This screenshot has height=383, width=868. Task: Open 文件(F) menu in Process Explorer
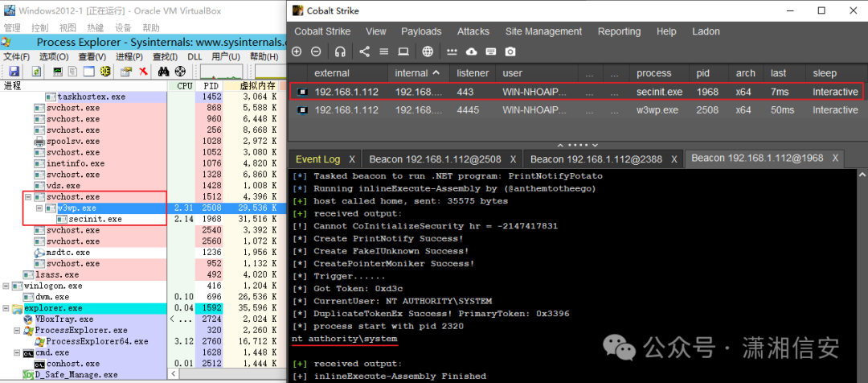17,56
